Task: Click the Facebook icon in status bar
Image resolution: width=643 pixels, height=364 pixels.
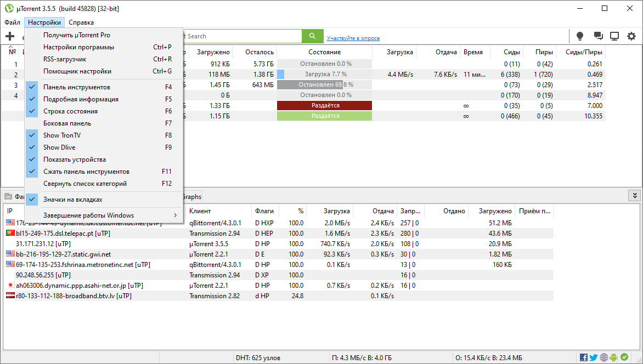Action: point(584,357)
